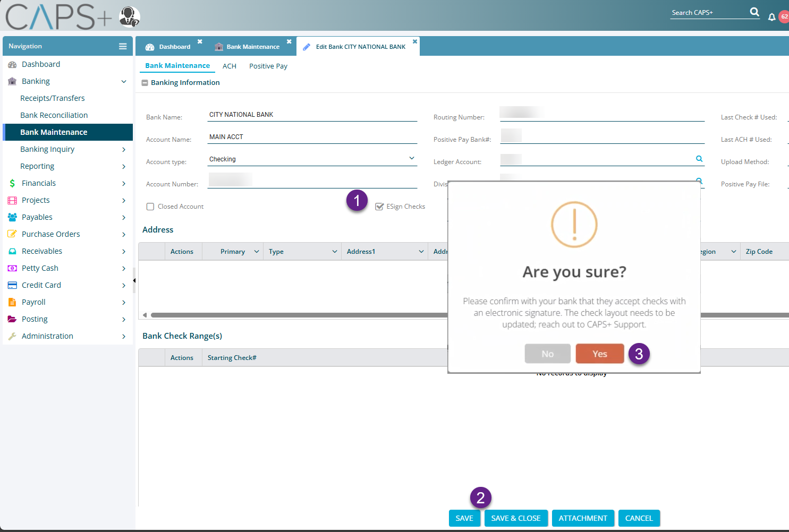Select the Edit Bank CITY NATIONAL BANK tab
The width and height of the screenshot is (789, 532).
(x=358, y=47)
